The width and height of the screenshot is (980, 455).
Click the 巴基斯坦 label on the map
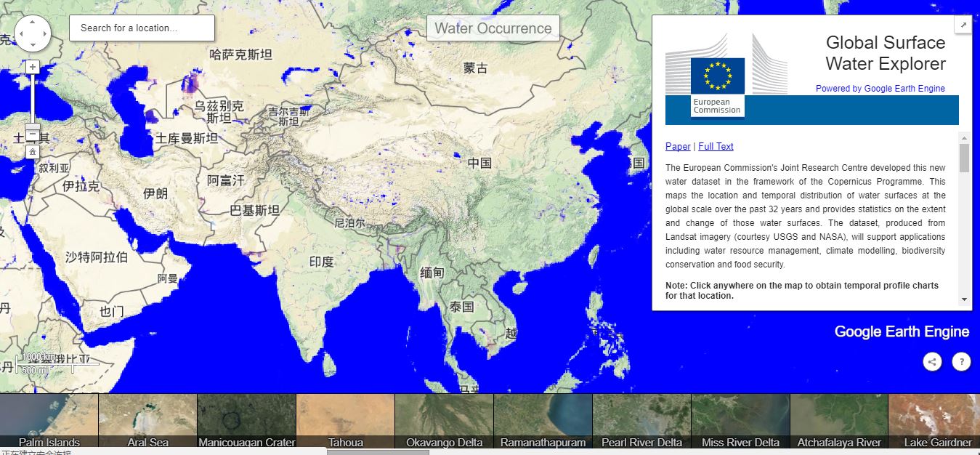tap(255, 211)
